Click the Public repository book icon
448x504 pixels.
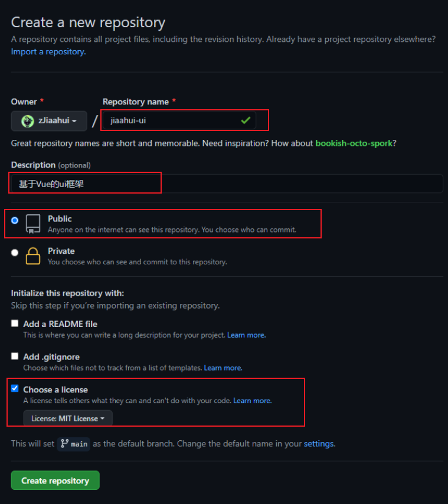pyautogui.click(x=33, y=224)
